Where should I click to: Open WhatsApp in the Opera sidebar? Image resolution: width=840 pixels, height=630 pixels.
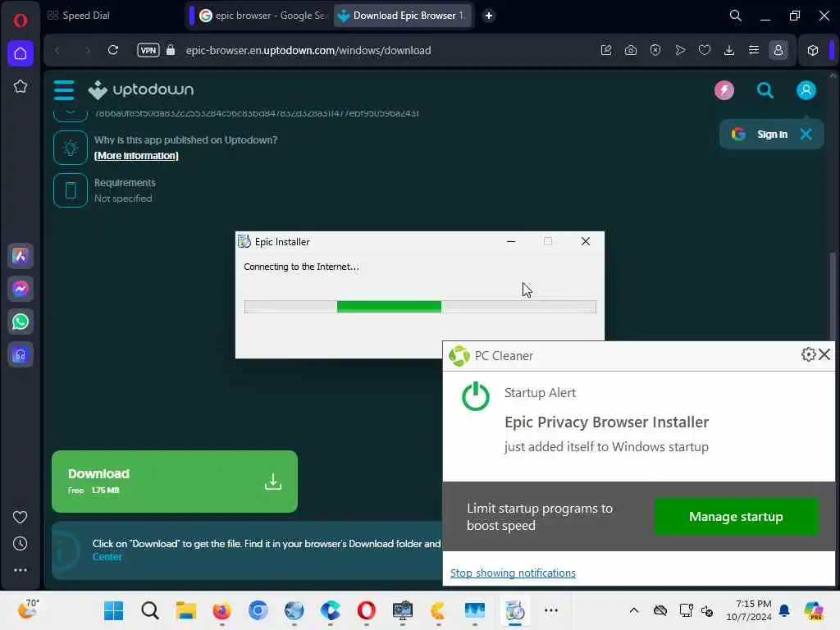(21, 322)
